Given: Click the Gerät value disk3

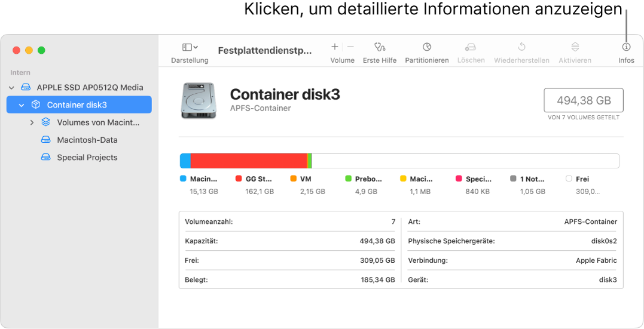Looking at the screenshot, I should click(x=608, y=280).
